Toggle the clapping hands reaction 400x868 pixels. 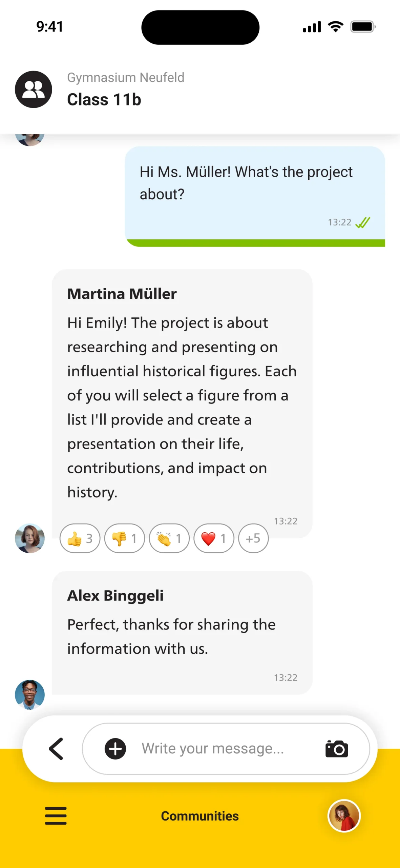click(x=169, y=538)
